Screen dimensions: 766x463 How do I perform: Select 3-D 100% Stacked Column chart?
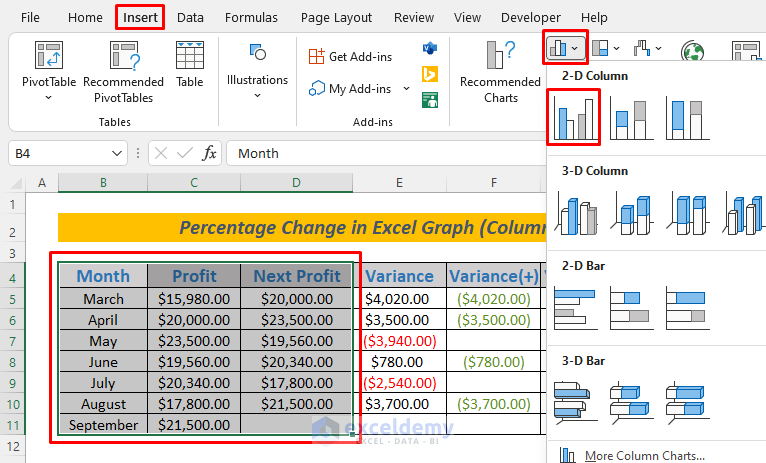coord(688,213)
